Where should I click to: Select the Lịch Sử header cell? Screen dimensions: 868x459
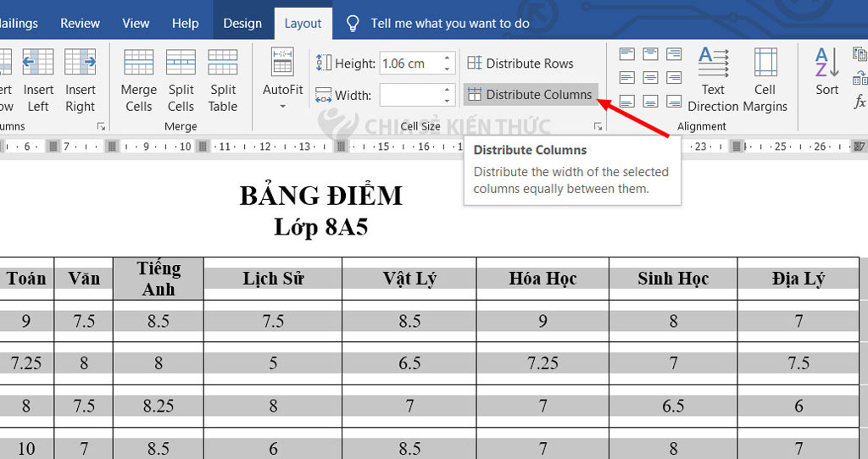pyautogui.click(x=273, y=278)
